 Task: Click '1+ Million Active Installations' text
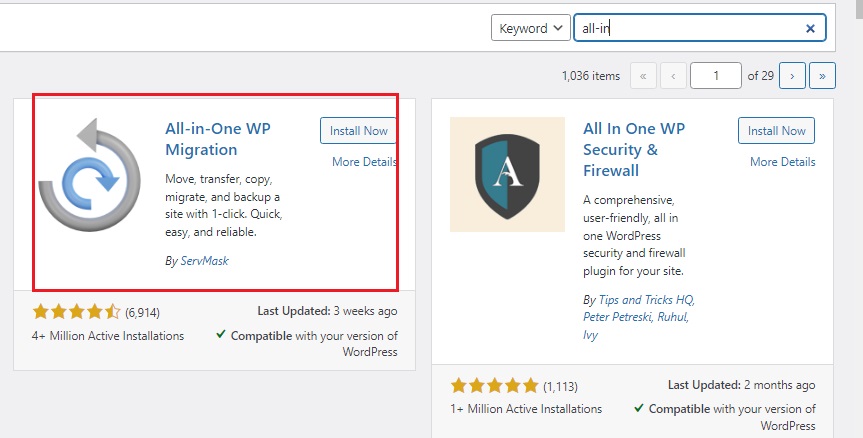tap(526, 409)
